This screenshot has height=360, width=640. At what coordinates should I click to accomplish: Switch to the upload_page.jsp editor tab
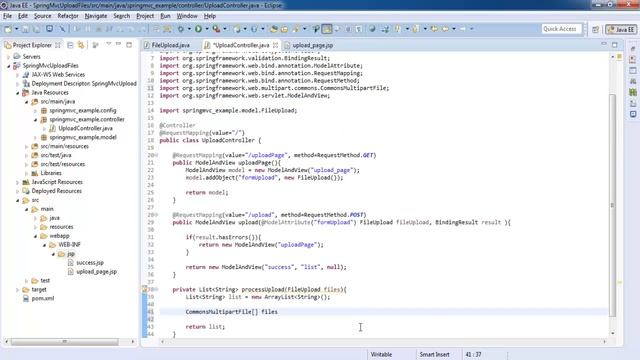pyautogui.click(x=312, y=45)
